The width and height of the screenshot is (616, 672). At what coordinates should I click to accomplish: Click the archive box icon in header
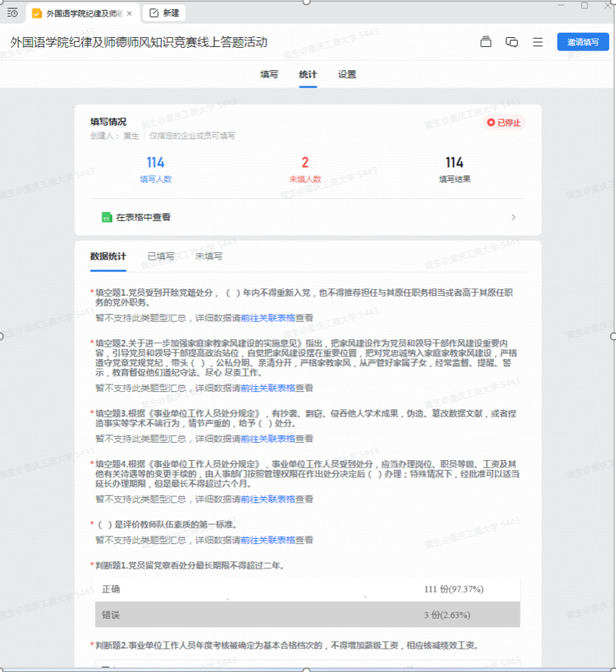click(486, 42)
